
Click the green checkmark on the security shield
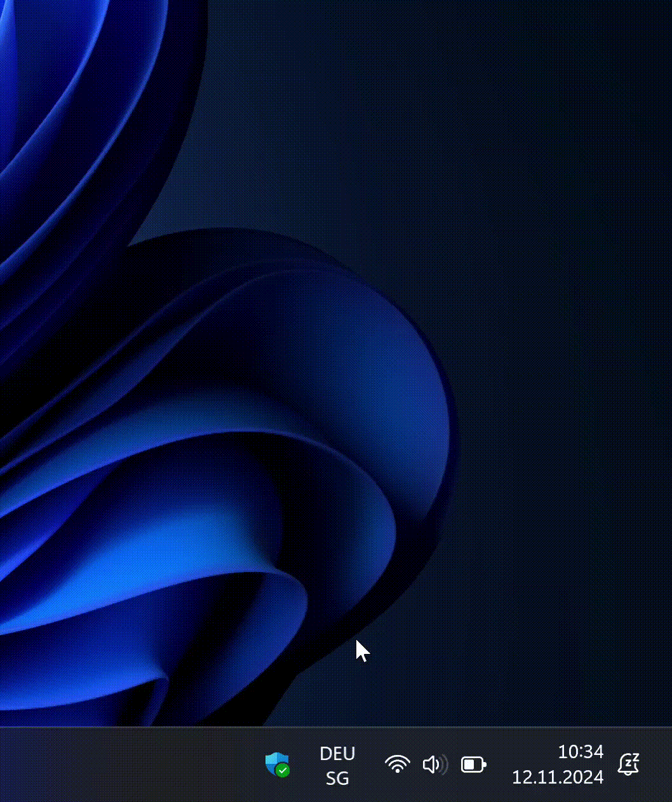(283, 771)
